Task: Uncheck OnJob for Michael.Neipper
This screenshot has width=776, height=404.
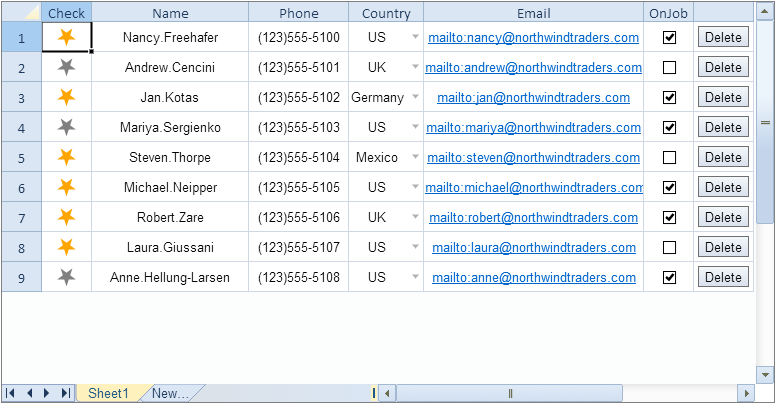Action: [x=669, y=187]
